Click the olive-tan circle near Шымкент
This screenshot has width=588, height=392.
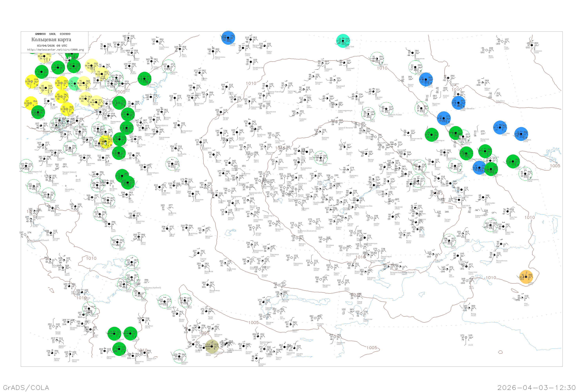tap(212, 347)
